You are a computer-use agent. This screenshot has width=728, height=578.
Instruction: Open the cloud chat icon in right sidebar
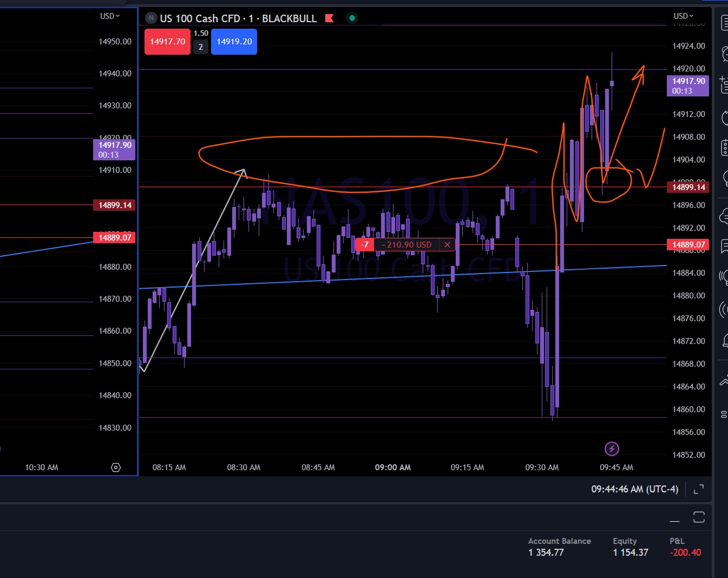click(x=724, y=217)
